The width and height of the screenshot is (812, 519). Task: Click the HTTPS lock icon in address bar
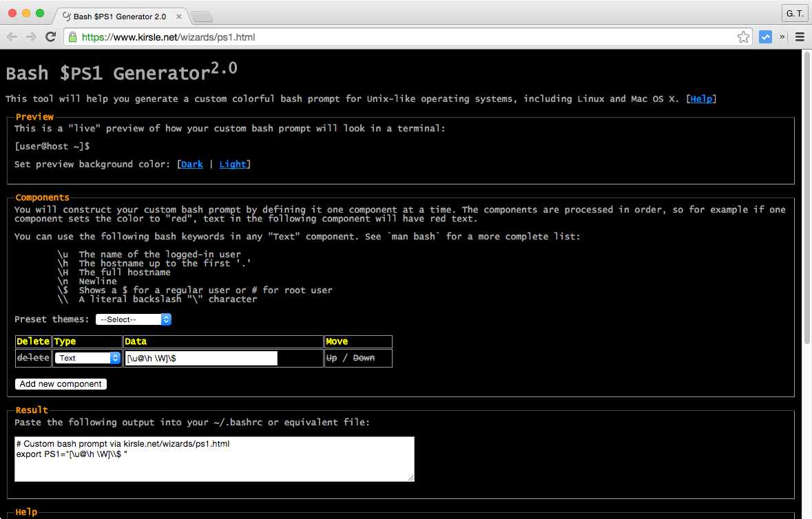(73, 36)
